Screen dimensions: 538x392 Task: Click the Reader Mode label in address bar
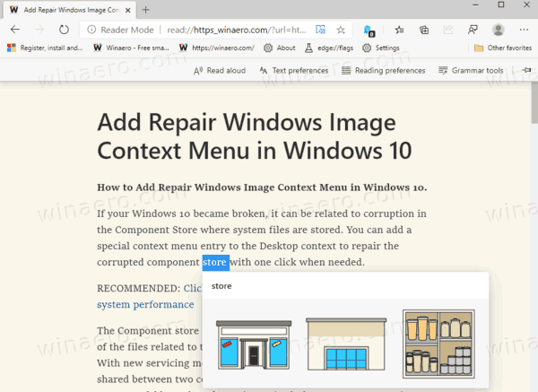(127, 30)
